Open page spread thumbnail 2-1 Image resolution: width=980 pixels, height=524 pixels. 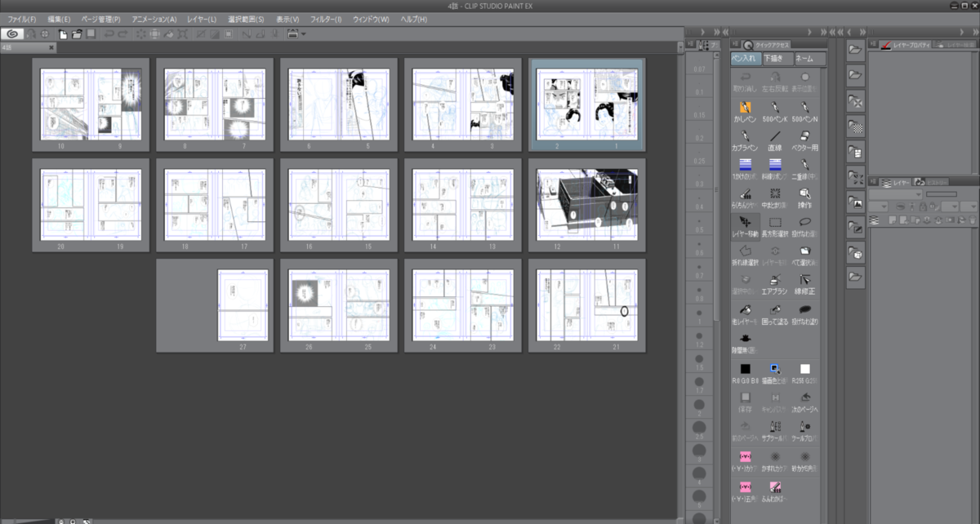click(587, 104)
